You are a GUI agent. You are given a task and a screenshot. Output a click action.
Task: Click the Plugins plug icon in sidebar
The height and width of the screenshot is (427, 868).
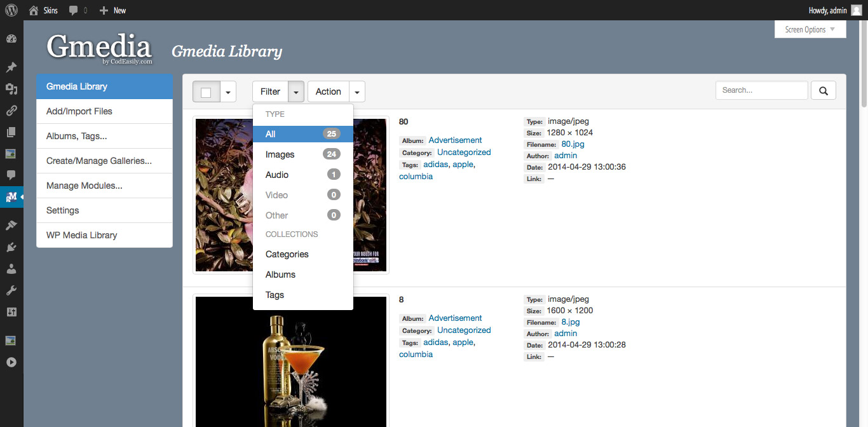[11, 247]
